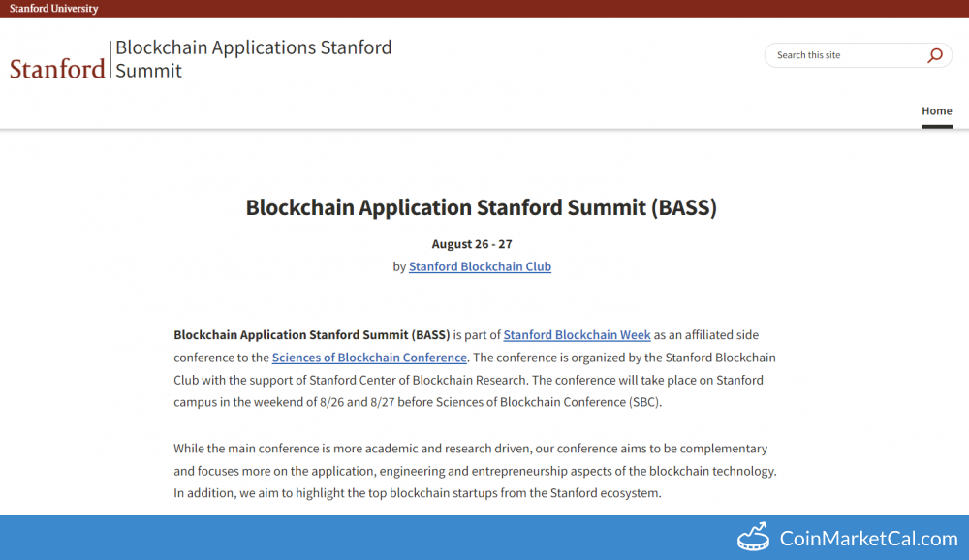
Task: Click the word 'by' before the club link
Action: [x=399, y=266]
